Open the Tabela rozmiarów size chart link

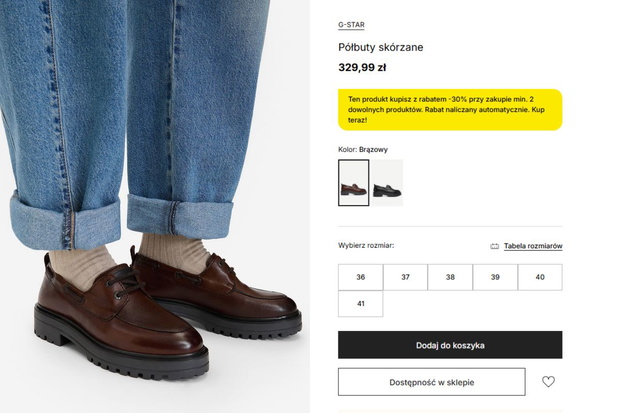point(533,246)
